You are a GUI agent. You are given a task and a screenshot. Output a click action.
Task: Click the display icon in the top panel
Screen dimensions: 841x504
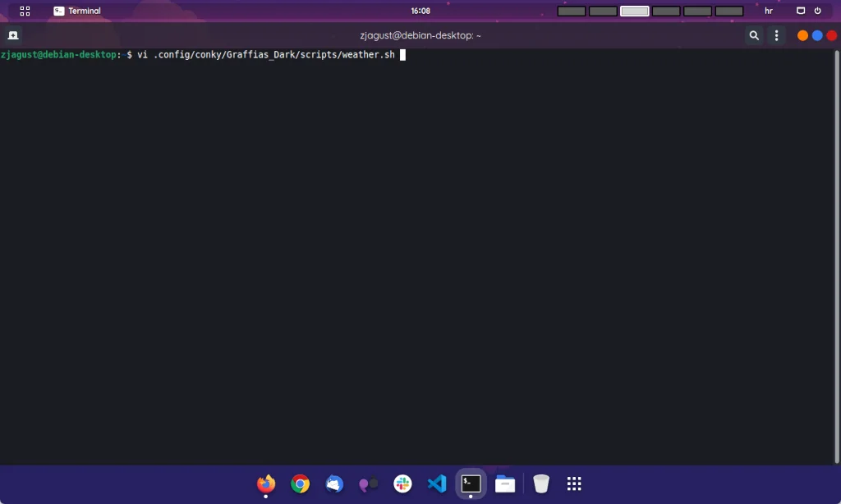point(801,11)
